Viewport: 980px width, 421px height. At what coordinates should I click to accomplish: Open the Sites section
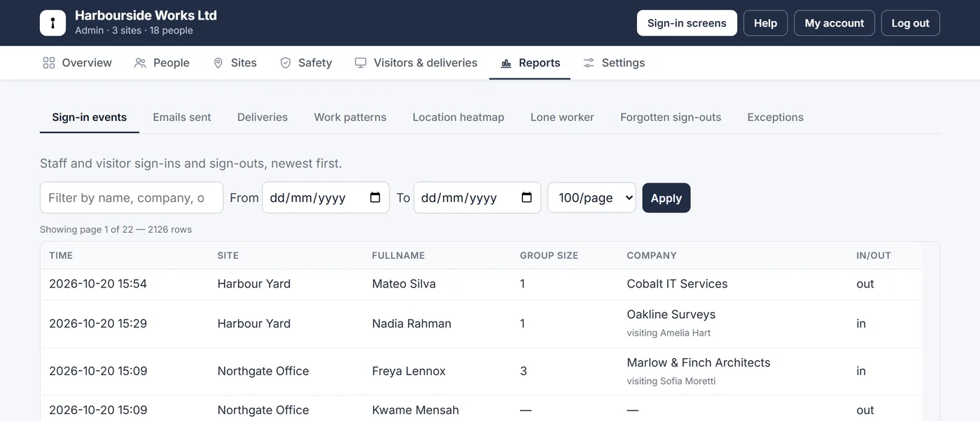pos(234,63)
